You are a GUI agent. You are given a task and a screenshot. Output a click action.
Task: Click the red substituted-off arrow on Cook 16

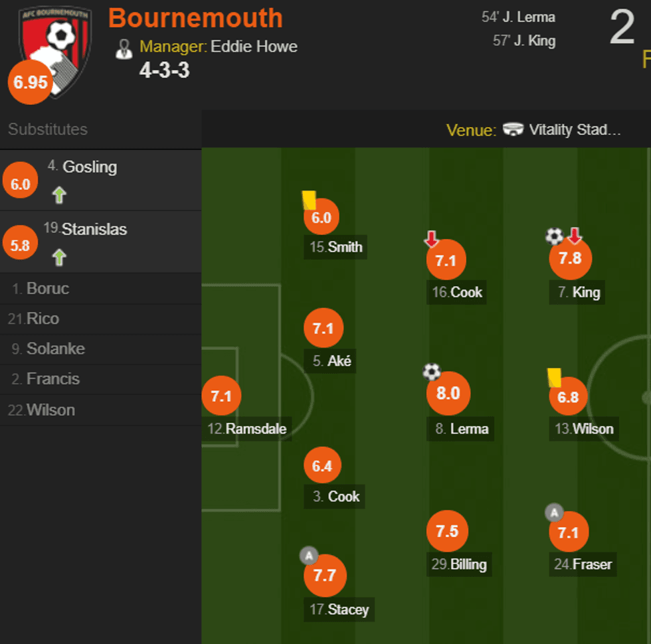[x=432, y=240]
